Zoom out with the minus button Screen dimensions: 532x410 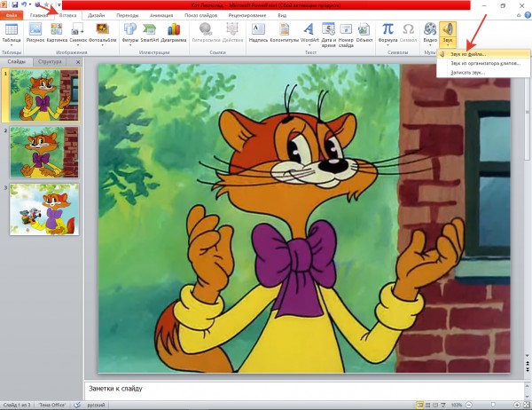(468, 405)
